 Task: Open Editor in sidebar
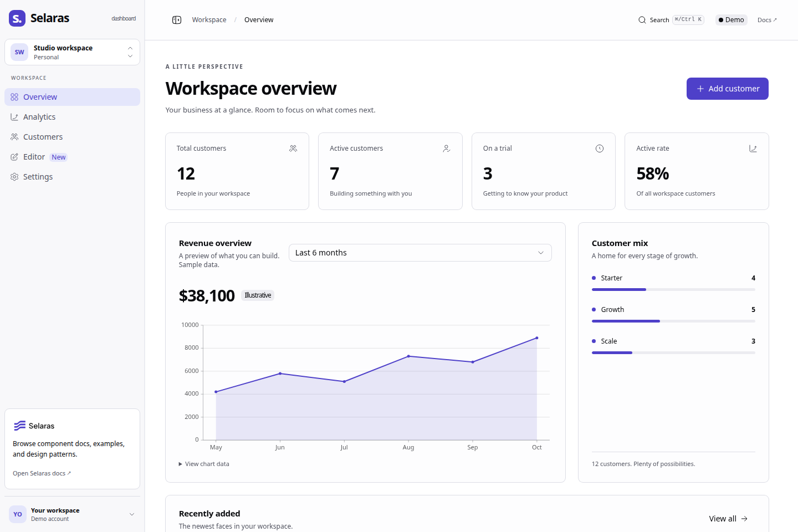coord(72,157)
